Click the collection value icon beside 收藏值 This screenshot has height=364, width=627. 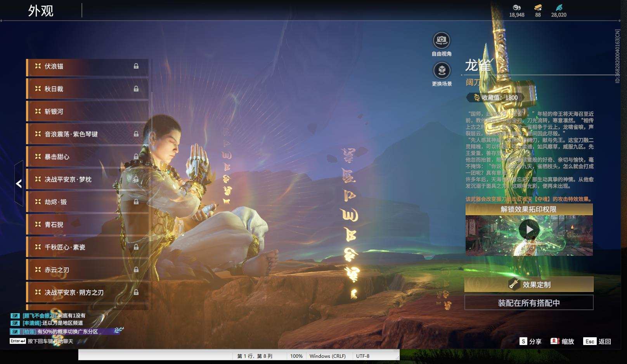click(x=476, y=98)
